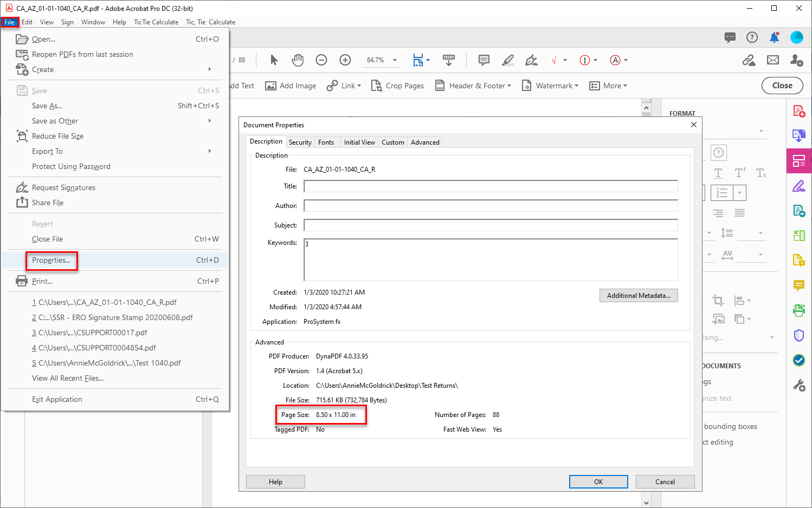
Task: Activate the Hand pan tool
Action: point(298,60)
